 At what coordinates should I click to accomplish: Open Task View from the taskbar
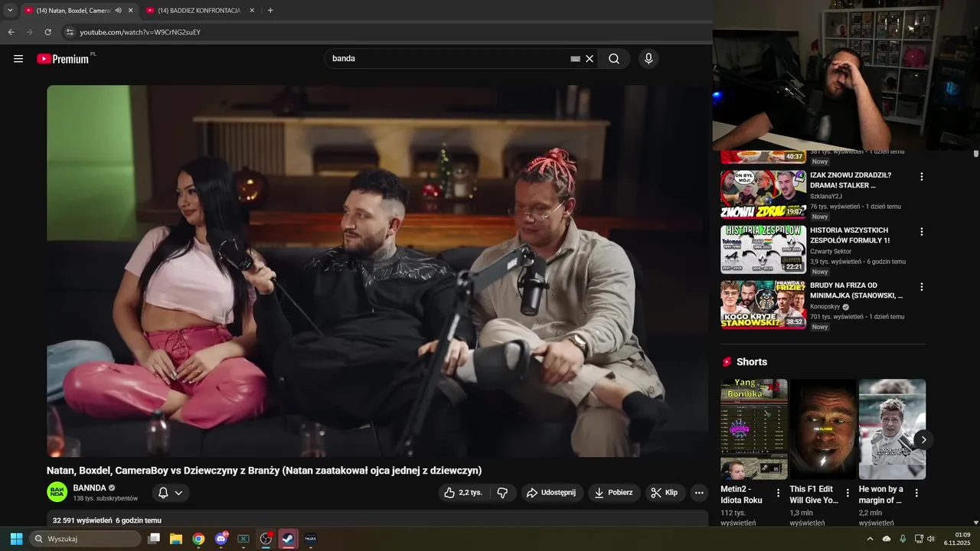tap(154, 539)
